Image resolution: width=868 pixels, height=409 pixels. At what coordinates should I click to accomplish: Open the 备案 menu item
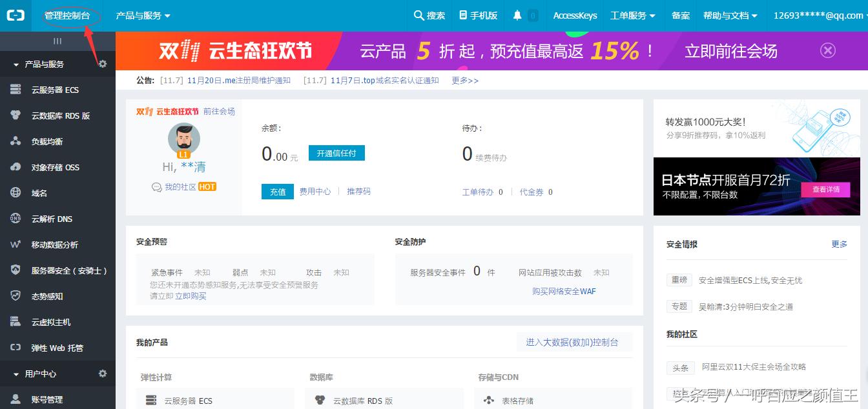tap(680, 15)
